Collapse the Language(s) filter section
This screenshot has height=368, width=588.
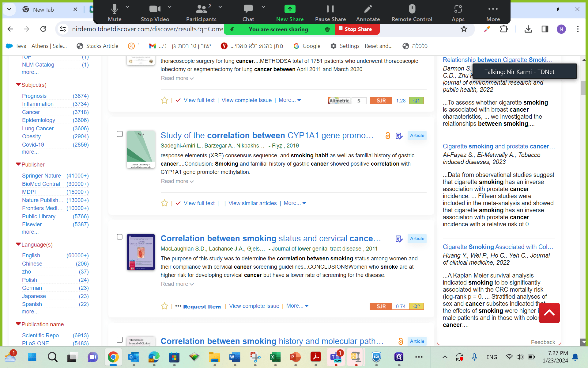click(x=18, y=244)
